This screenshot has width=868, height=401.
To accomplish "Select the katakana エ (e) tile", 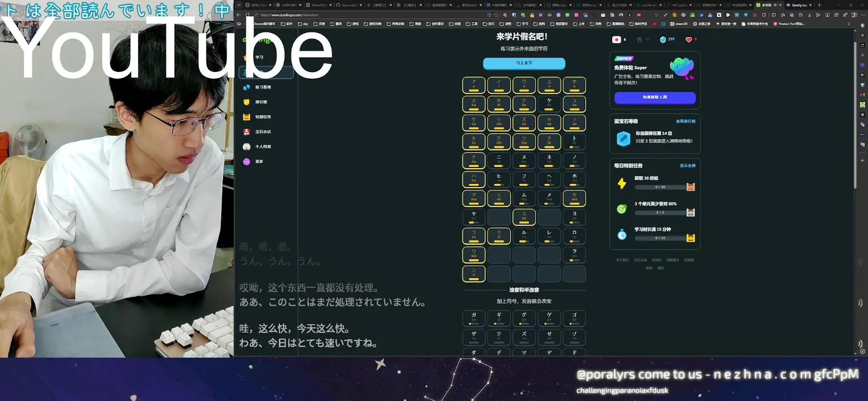I will 549,85.
